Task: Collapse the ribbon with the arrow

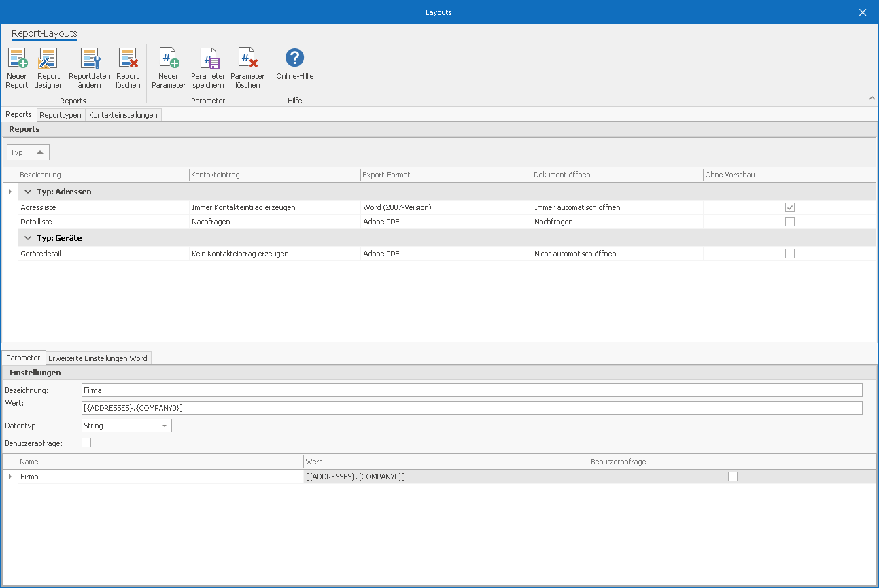Action: [872, 99]
